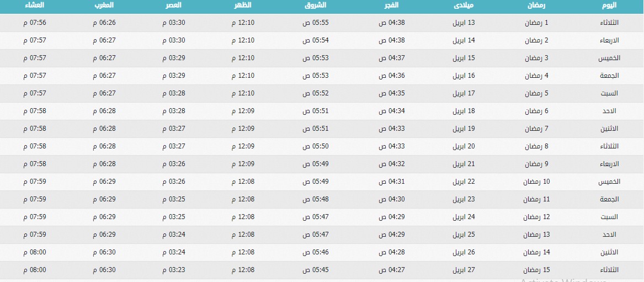Click sunrise time 05:55 ص
This screenshot has width=644, height=282.
point(316,23)
